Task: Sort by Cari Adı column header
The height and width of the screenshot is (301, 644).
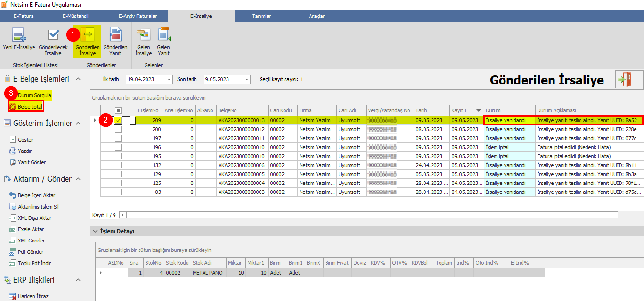Action: pyautogui.click(x=351, y=110)
